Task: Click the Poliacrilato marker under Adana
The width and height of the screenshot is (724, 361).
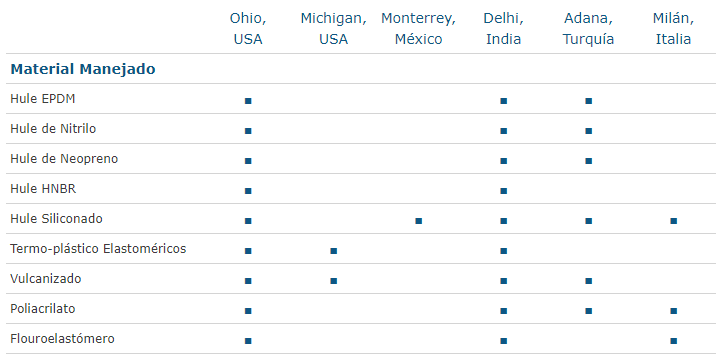Action: pyautogui.click(x=588, y=311)
